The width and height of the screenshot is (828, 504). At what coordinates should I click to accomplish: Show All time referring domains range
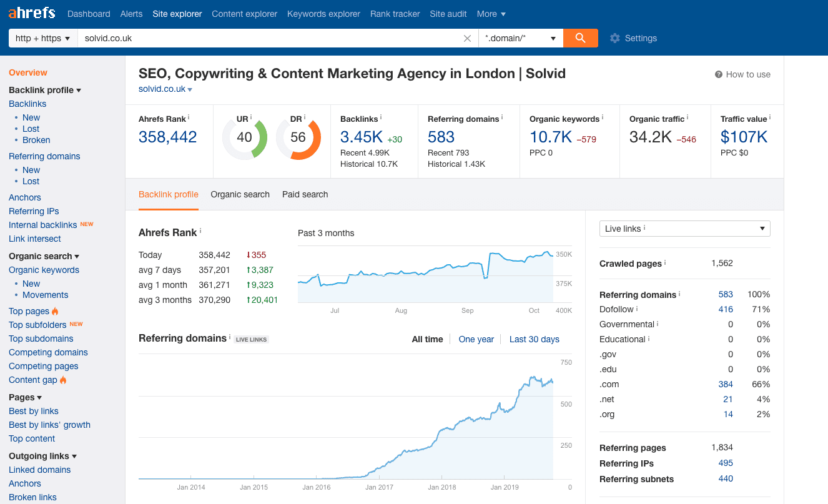pos(427,339)
